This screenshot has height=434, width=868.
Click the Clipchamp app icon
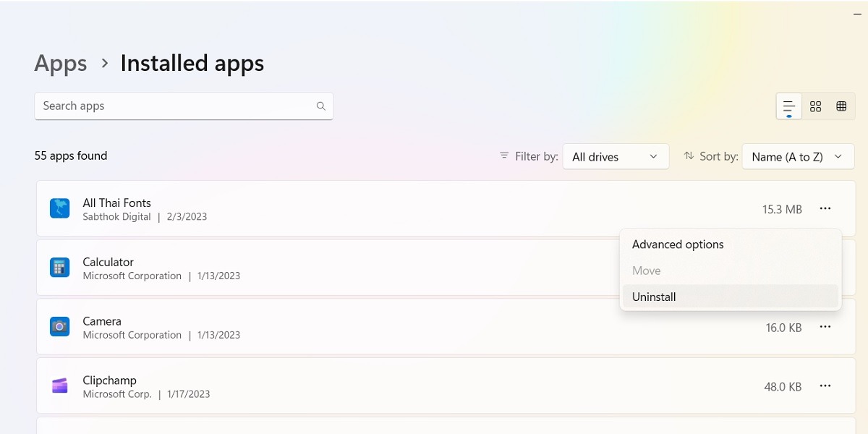click(59, 386)
